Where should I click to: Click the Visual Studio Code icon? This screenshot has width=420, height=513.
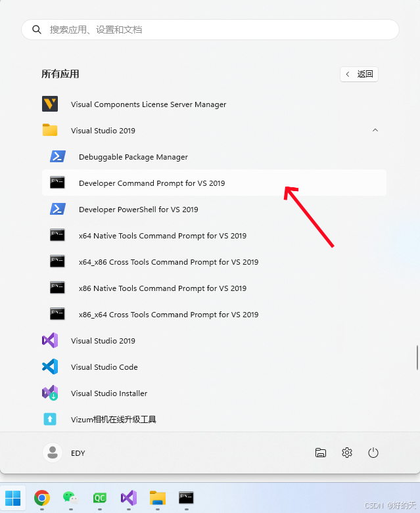coord(50,367)
